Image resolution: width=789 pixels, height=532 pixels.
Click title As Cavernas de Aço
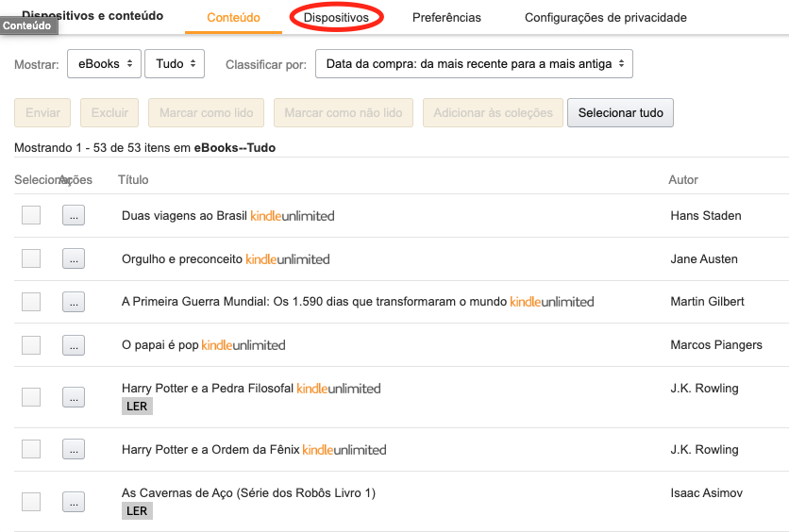[248, 492]
